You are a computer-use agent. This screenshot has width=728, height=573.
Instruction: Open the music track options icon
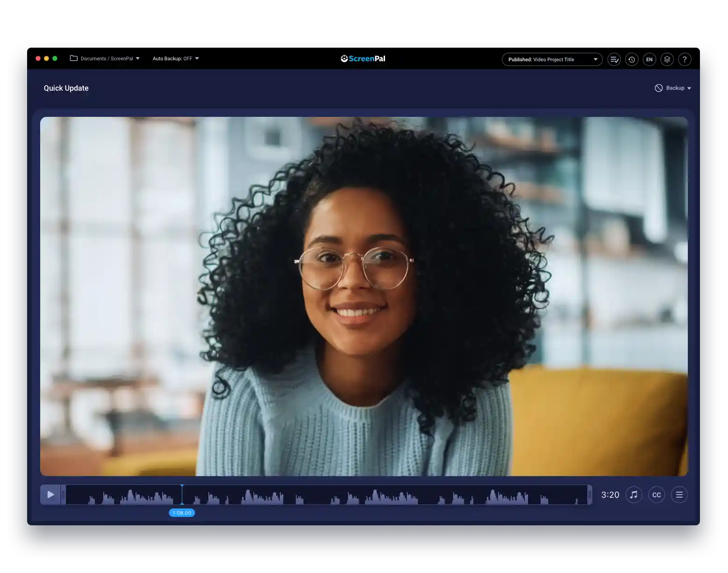point(634,494)
